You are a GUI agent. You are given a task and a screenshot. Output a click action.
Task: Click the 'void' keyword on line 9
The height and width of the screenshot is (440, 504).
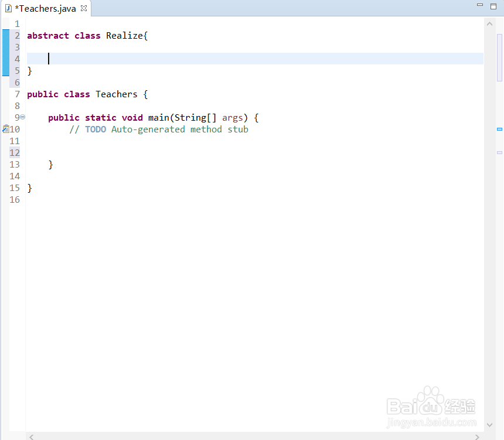(132, 118)
